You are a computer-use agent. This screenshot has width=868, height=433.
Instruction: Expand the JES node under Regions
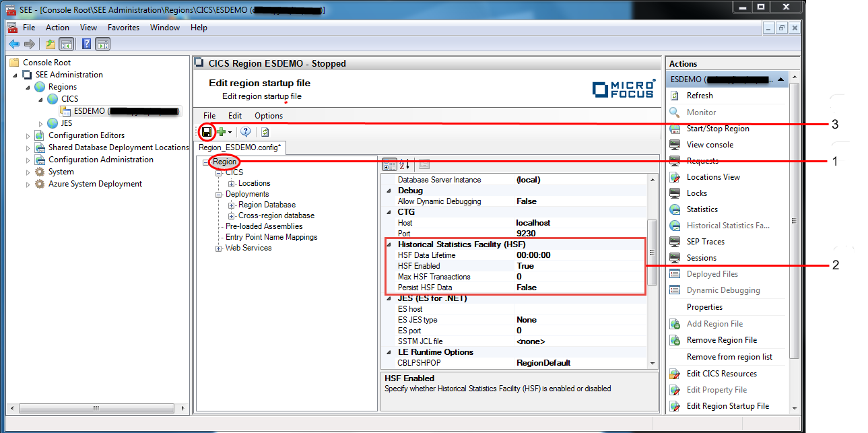tap(40, 123)
